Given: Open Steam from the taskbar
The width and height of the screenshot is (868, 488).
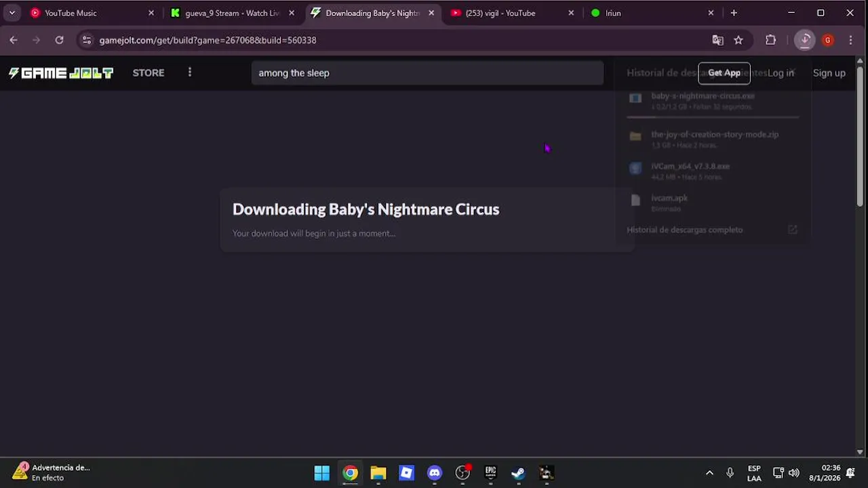Looking at the screenshot, I should coord(518,472).
